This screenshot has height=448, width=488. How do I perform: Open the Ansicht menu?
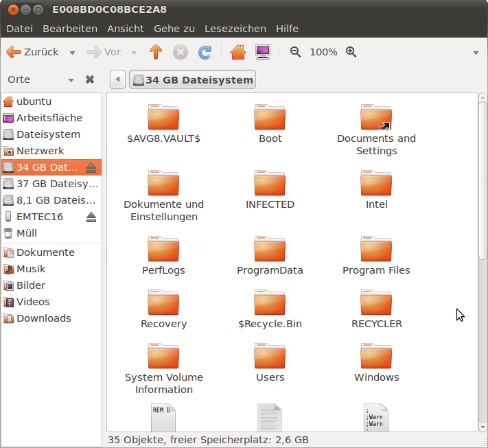click(125, 28)
